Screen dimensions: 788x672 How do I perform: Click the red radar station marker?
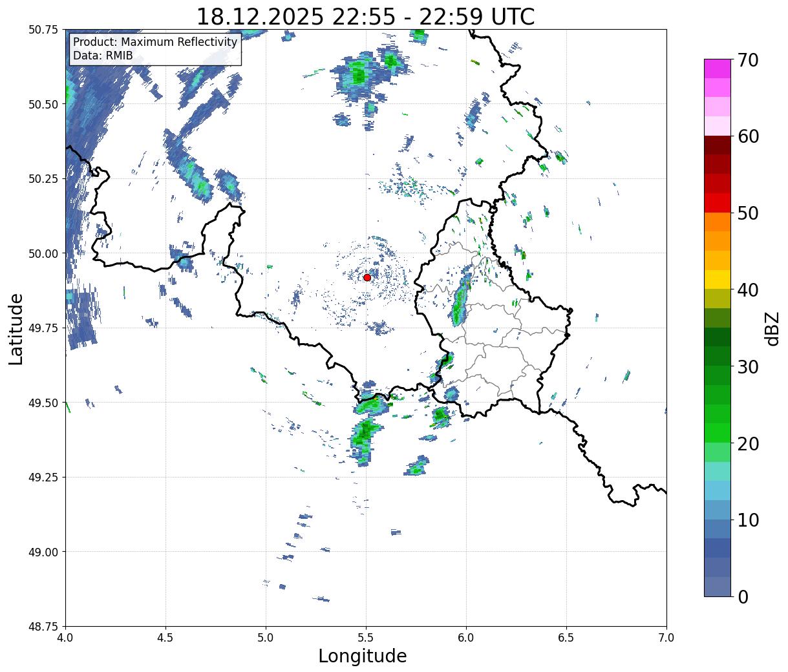(367, 277)
